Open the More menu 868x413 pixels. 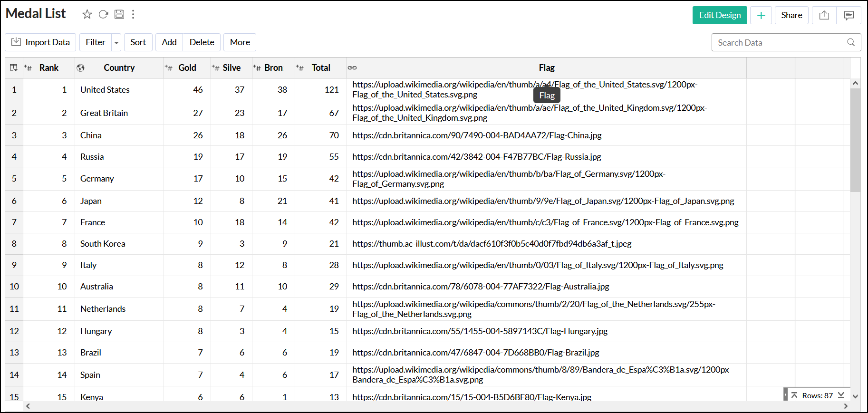tap(240, 42)
